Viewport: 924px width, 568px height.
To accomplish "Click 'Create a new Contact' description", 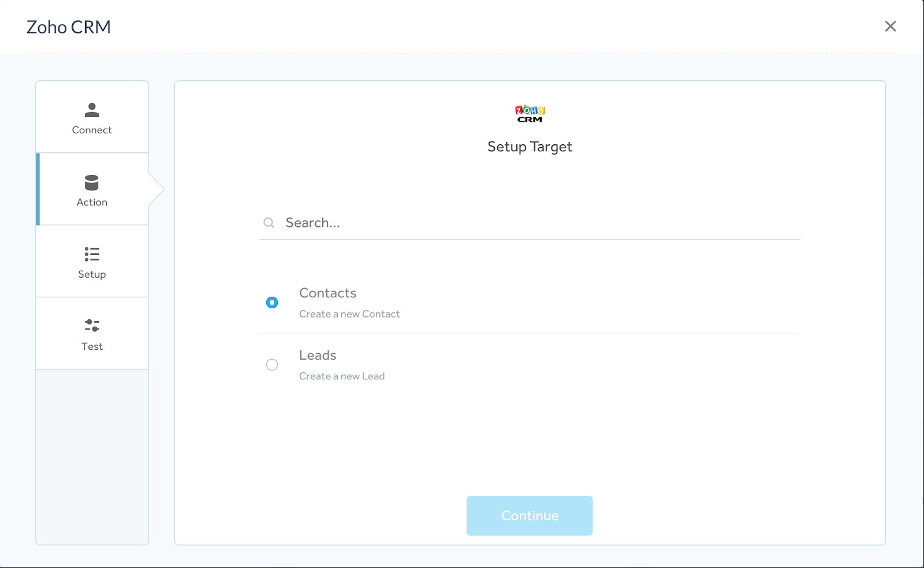I will pyautogui.click(x=349, y=314).
